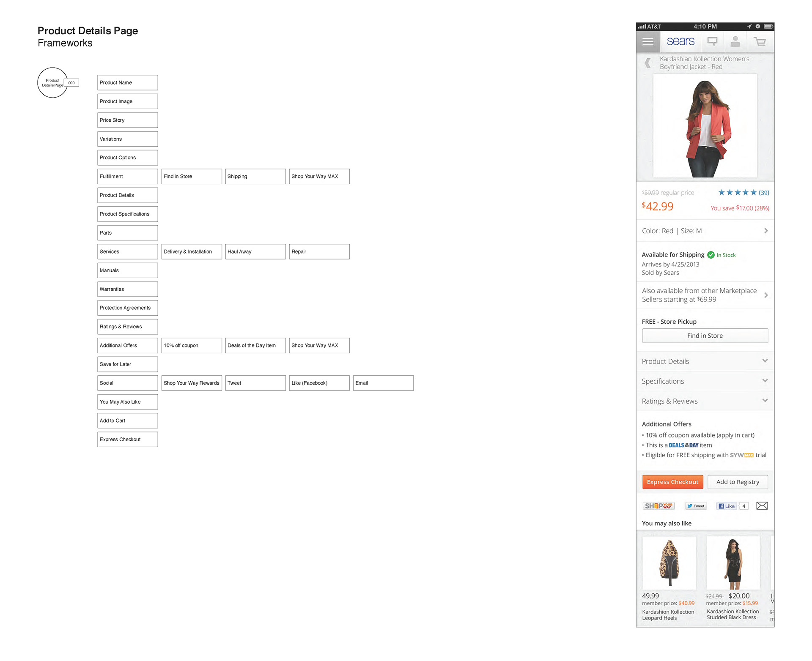
Task: Expand the Ratings & Reviews section
Action: tap(705, 401)
